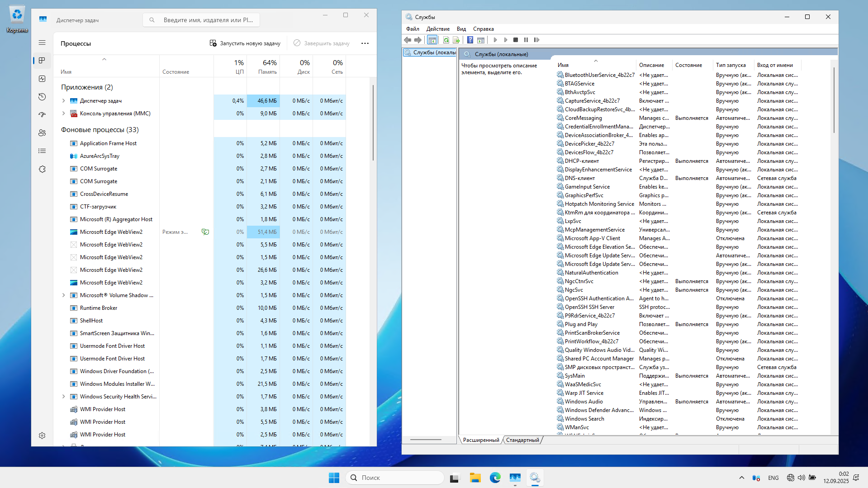The width and height of the screenshot is (868, 488).
Task: Toggle action pane icon in Services toolbar
Action: coord(481,40)
